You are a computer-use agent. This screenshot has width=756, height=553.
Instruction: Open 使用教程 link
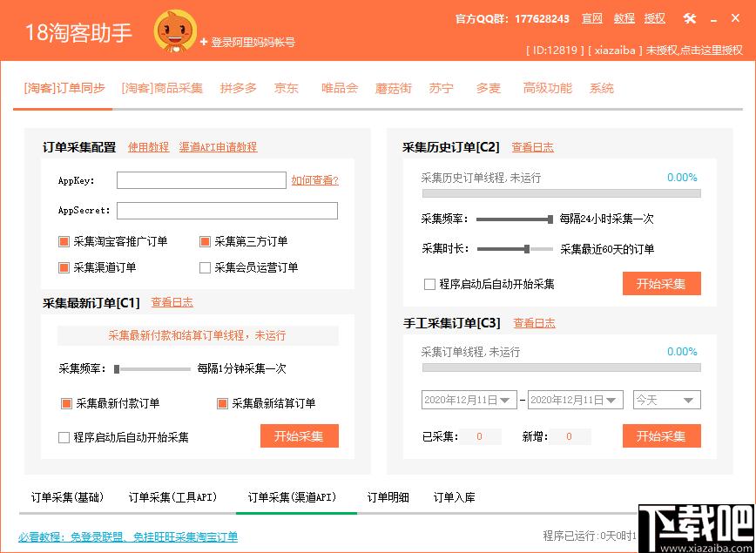pos(148,147)
